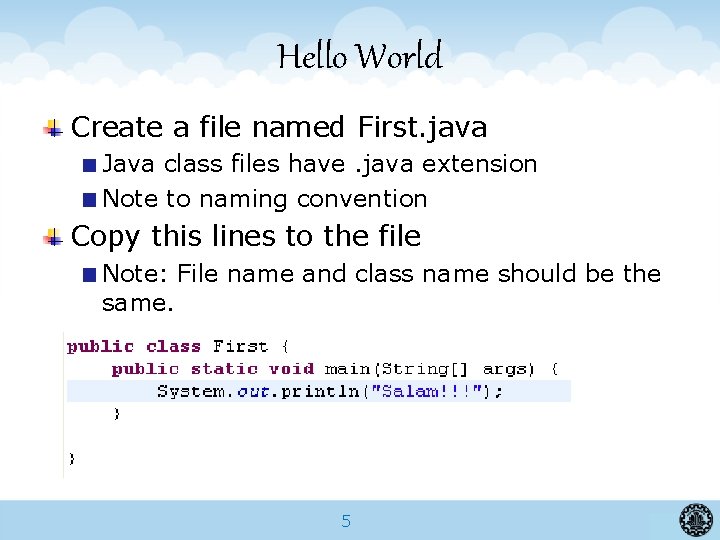Click the highlighted System.out.println("Salam!!!") line
The width and height of the screenshot is (720, 540).
[x=319, y=391]
